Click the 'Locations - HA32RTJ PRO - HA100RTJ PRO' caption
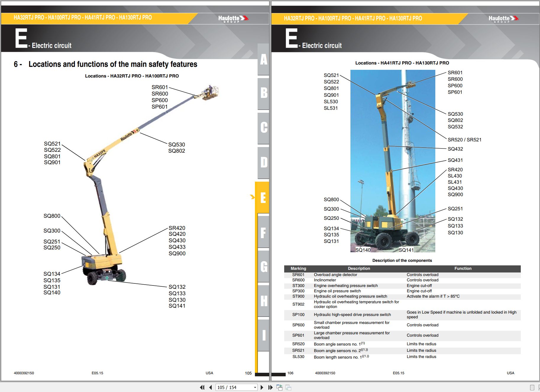Image resolution: width=540 pixels, height=392 pixels. click(132, 76)
